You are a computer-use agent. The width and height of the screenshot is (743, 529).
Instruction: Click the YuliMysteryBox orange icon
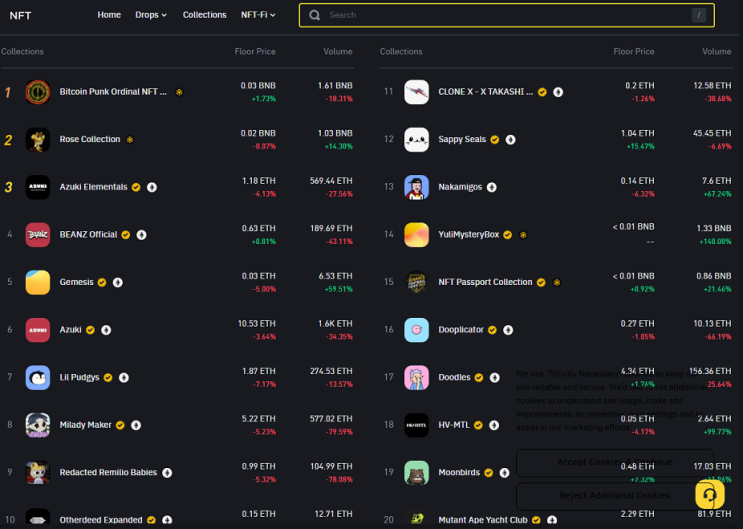[417, 235]
